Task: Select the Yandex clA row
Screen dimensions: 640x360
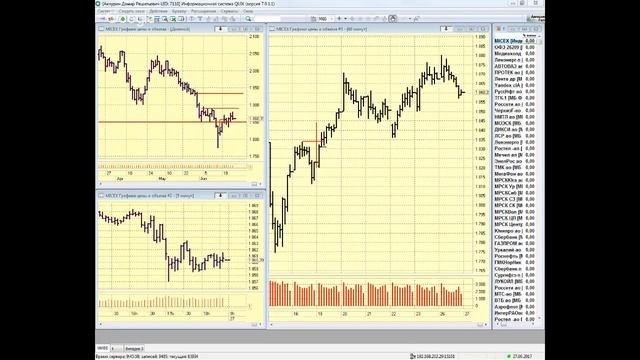Action: [x=515, y=85]
